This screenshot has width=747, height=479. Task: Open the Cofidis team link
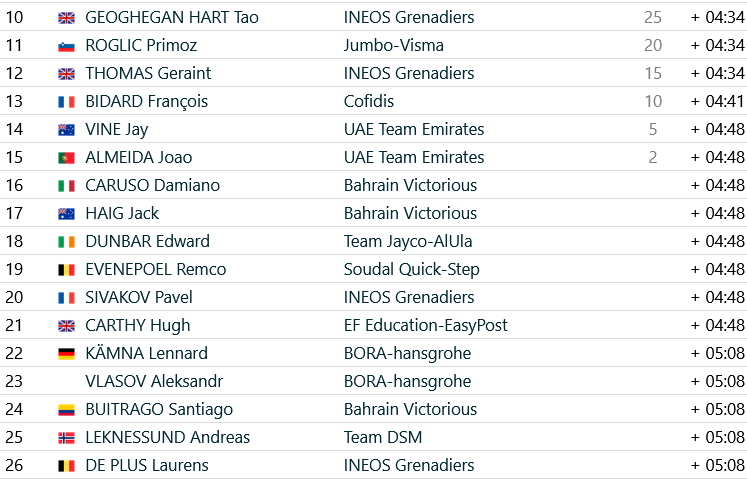pyautogui.click(x=369, y=102)
